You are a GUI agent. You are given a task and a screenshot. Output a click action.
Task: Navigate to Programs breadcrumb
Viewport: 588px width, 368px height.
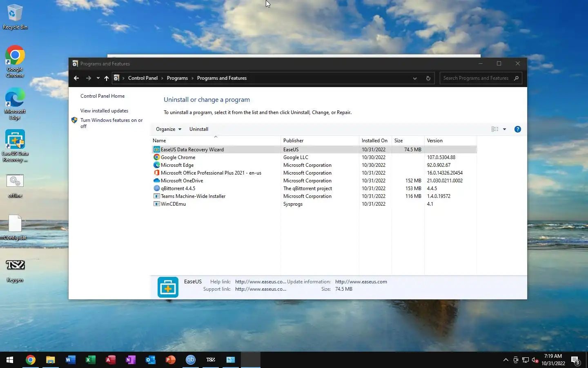(x=177, y=78)
